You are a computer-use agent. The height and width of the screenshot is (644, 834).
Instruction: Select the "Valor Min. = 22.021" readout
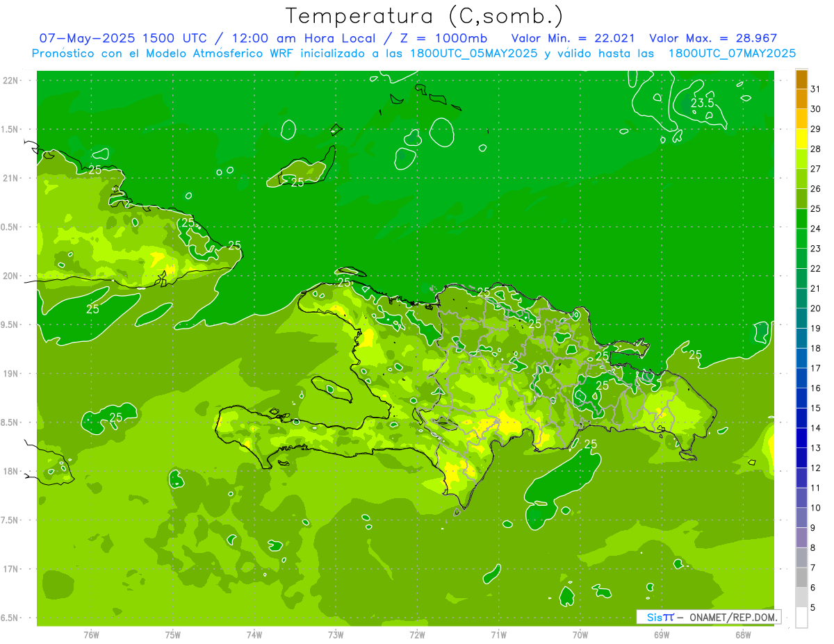(x=573, y=39)
